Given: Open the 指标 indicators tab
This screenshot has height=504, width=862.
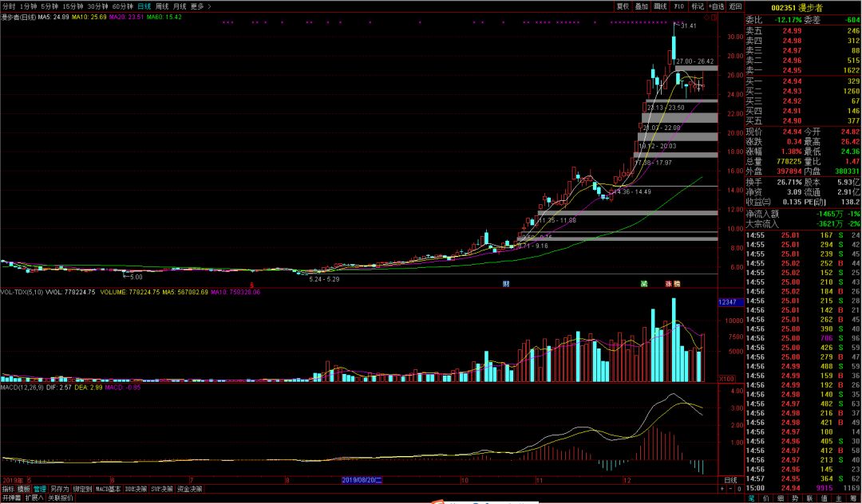Looking at the screenshot, I should click(8, 489).
